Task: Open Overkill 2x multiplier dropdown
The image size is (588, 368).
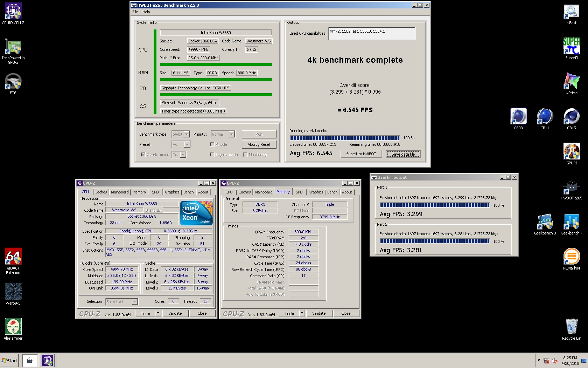Action: click(178, 155)
